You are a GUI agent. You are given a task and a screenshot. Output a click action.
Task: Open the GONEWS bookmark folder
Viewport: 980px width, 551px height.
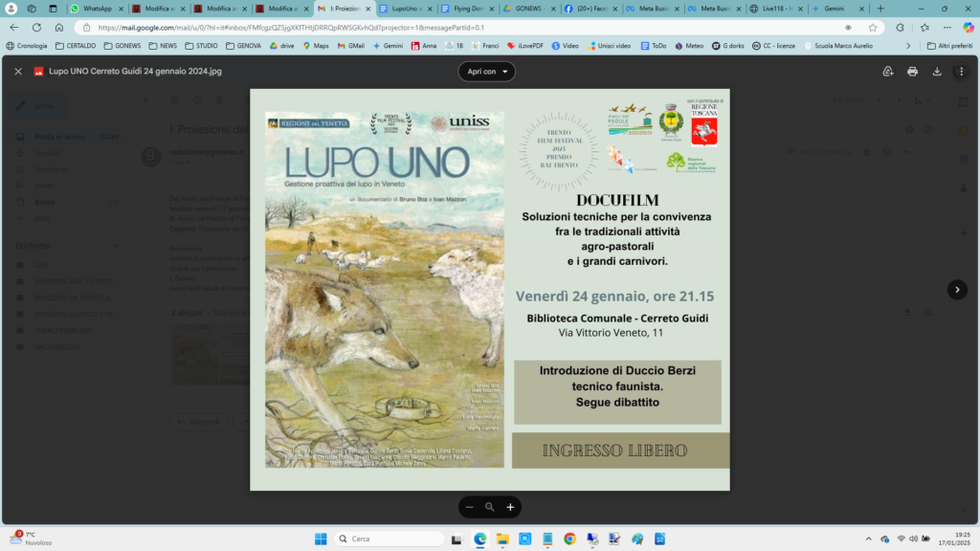pyautogui.click(x=129, y=45)
